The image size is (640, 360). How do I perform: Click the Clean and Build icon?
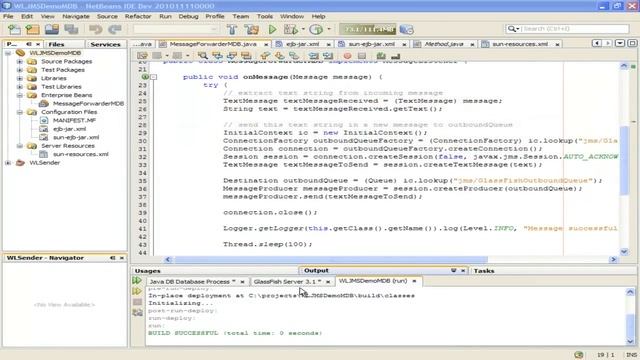[251, 29]
